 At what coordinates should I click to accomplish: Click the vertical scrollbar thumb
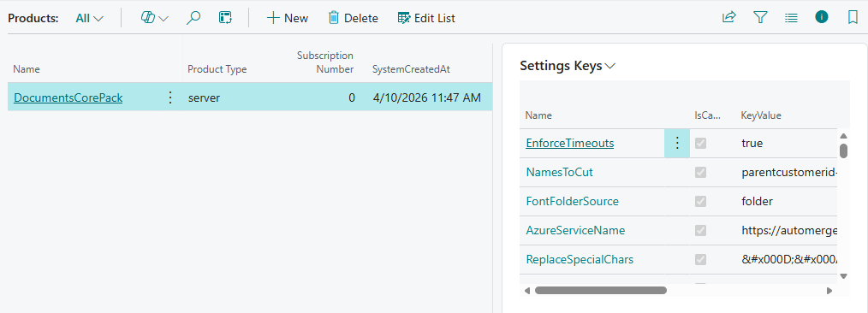click(844, 151)
